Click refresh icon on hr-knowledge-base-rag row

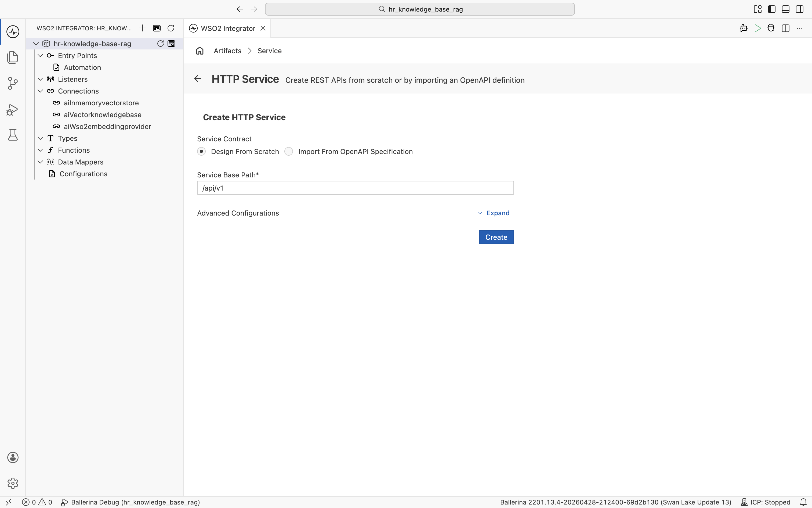160,44
